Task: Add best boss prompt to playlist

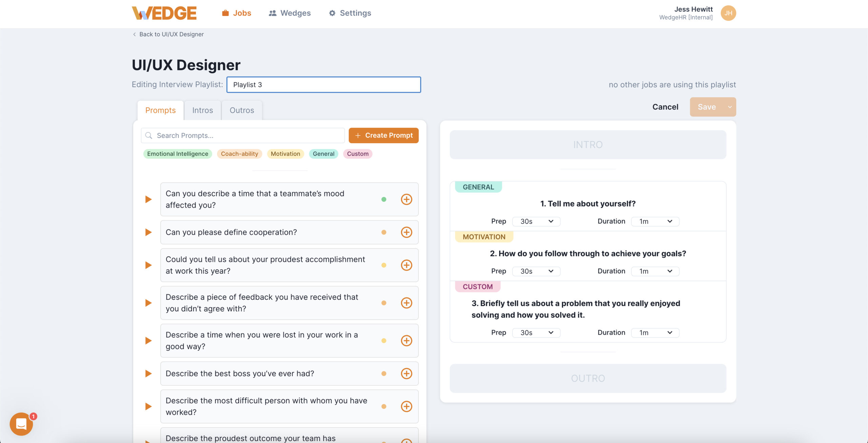Action: point(407,374)
